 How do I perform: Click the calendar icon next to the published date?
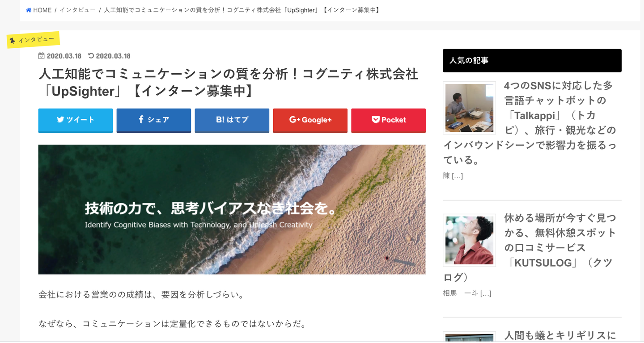click(x=41, y=56)
